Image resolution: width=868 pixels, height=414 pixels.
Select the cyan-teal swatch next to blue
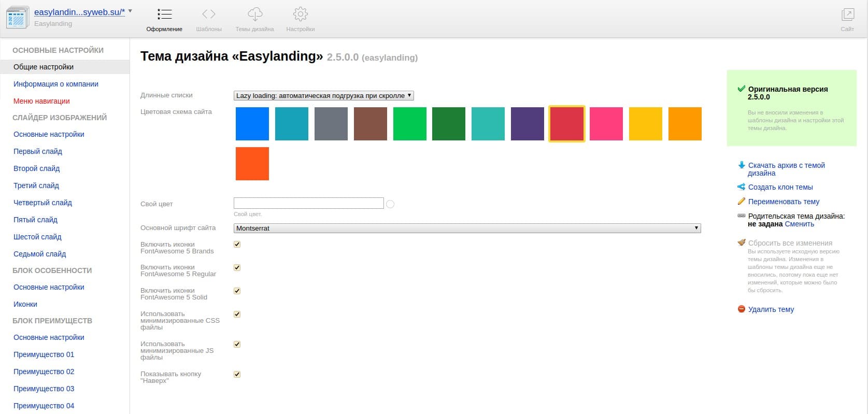(x=292, y=124)
